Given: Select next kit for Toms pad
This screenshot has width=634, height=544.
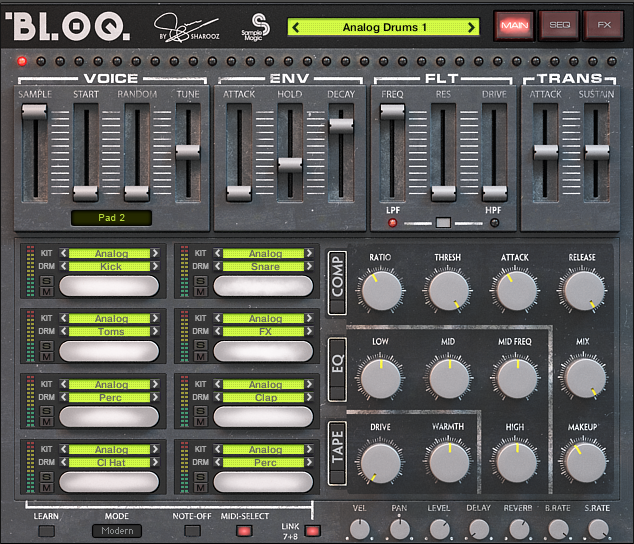Looking at the screenshot, I should (x=155, y=318).
